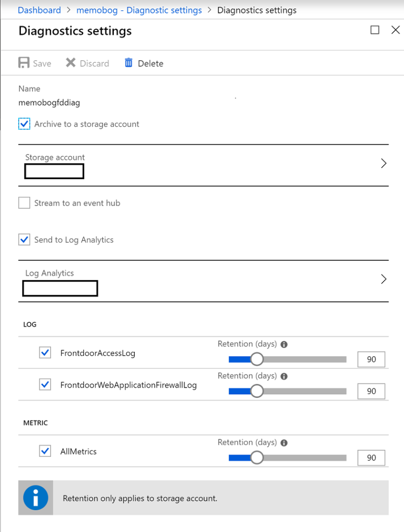404x532 pixels.
Task: Click the Delete trash can icon
Action: (x=128, y=62)
